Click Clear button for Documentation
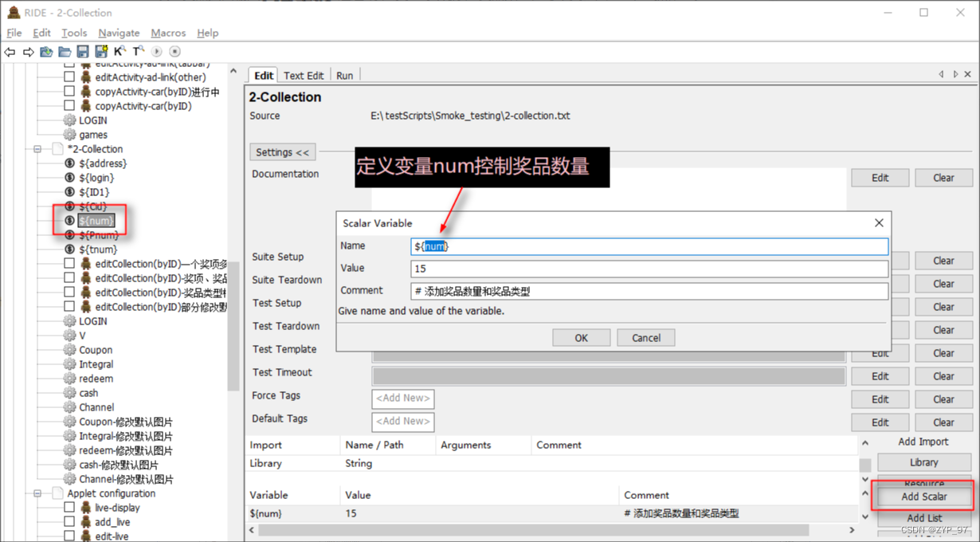Viewport: 980px width, 542px height. [944, 178]
